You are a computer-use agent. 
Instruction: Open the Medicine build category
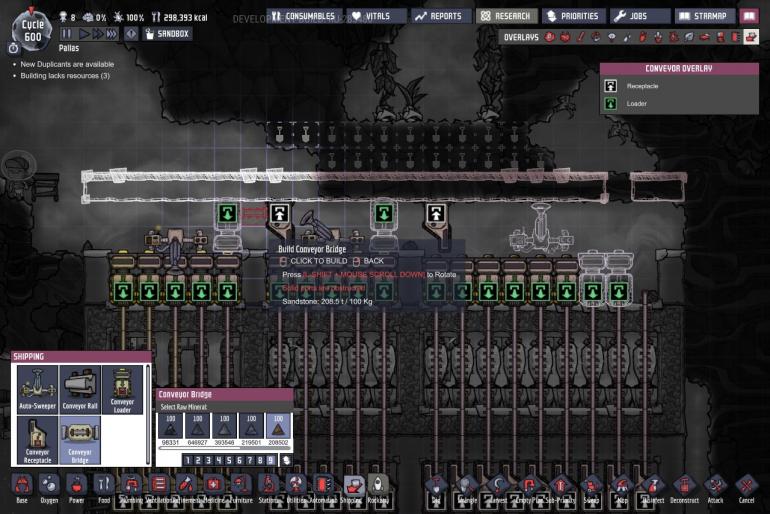coord(214,488)
